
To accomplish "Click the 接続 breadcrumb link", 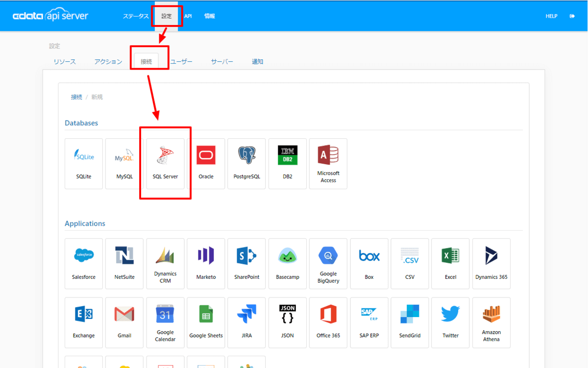I will 76,97.
